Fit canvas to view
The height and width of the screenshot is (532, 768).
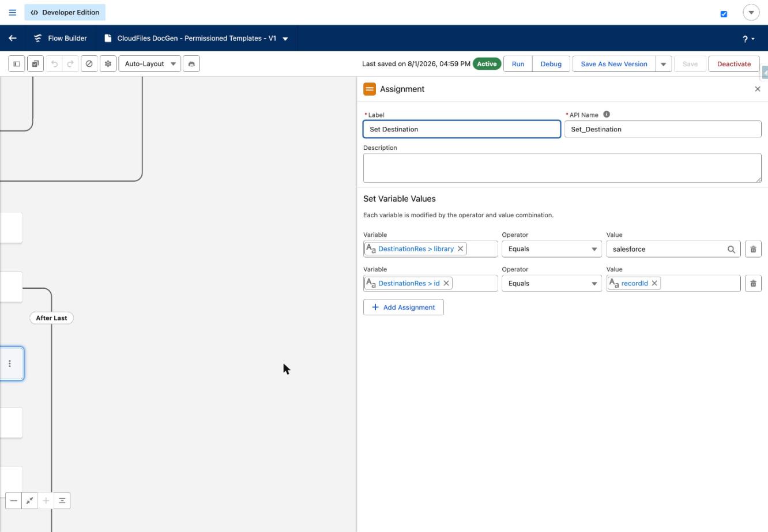click(x=29, y=500)
